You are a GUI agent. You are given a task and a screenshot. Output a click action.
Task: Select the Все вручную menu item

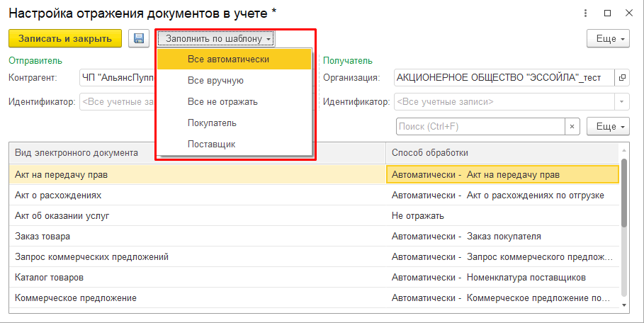pyautogui.click(x=215, y=81)
